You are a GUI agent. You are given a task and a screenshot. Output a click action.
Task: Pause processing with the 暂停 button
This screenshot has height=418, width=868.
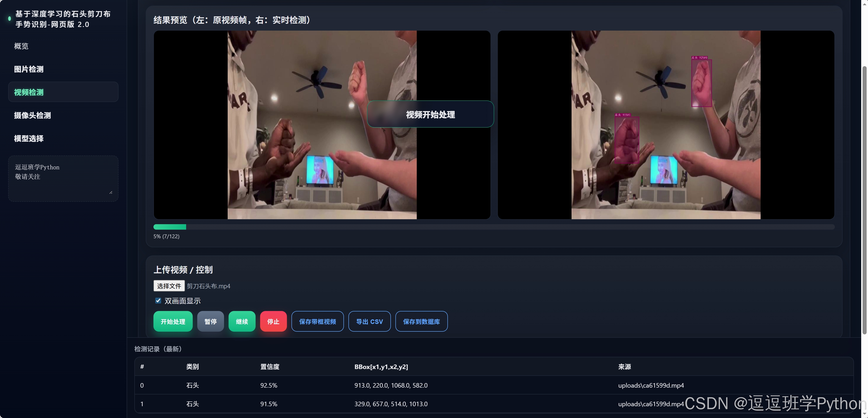click(210, 321)
